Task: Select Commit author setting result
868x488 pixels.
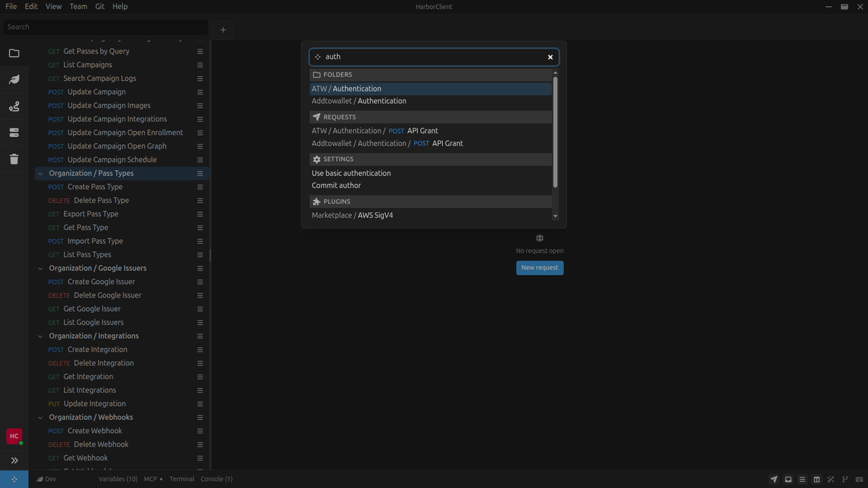Action: click(431, 186)
